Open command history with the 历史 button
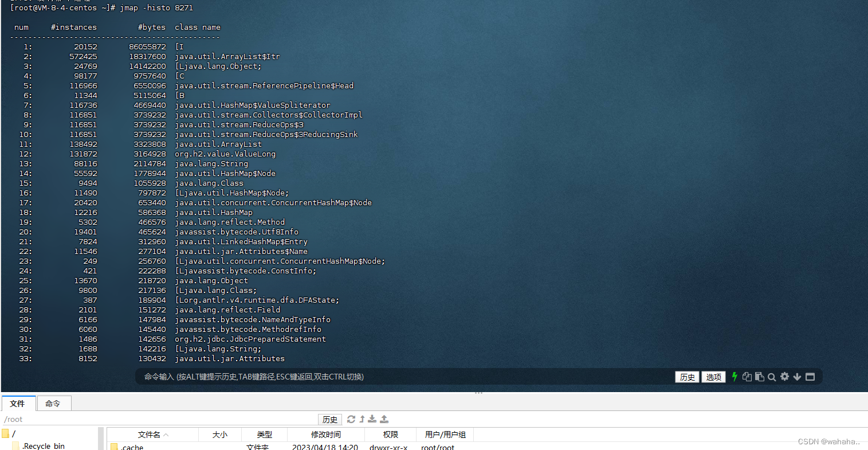The image size is (868, 450). (x=686, y=377)
